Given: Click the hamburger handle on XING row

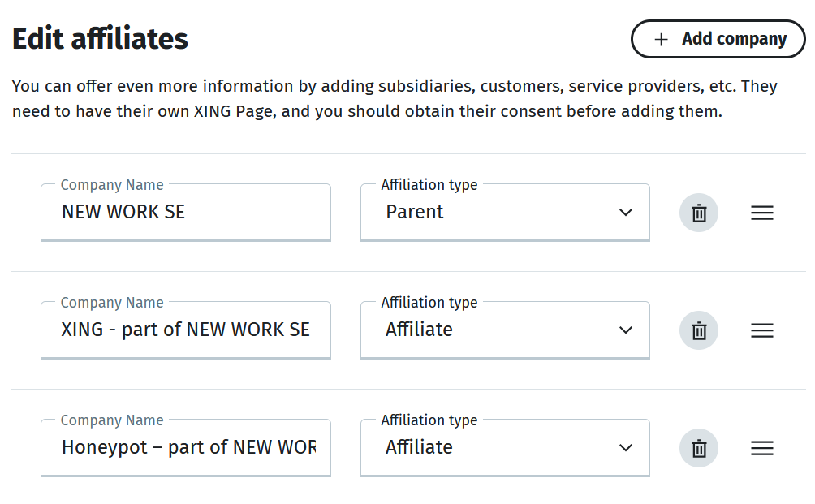Looking at the screenshot, I should 761,330.
